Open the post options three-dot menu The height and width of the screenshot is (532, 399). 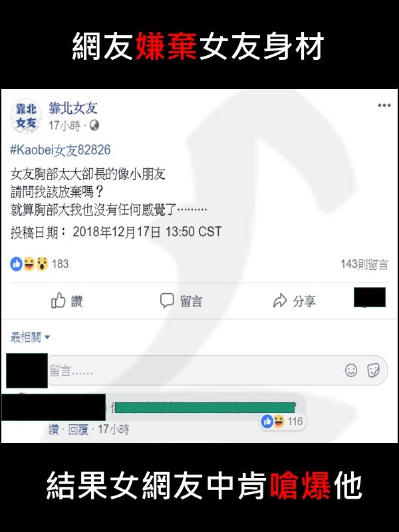click(x=384, y=105)
